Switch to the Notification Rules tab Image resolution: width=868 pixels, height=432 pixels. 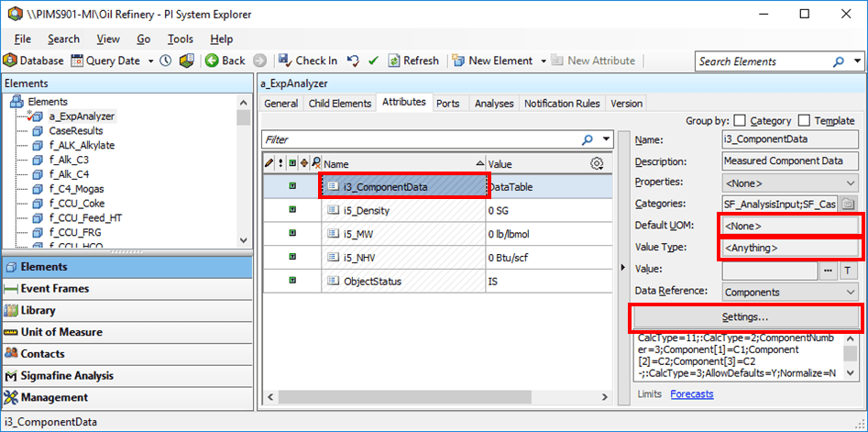tap(563, 103)
